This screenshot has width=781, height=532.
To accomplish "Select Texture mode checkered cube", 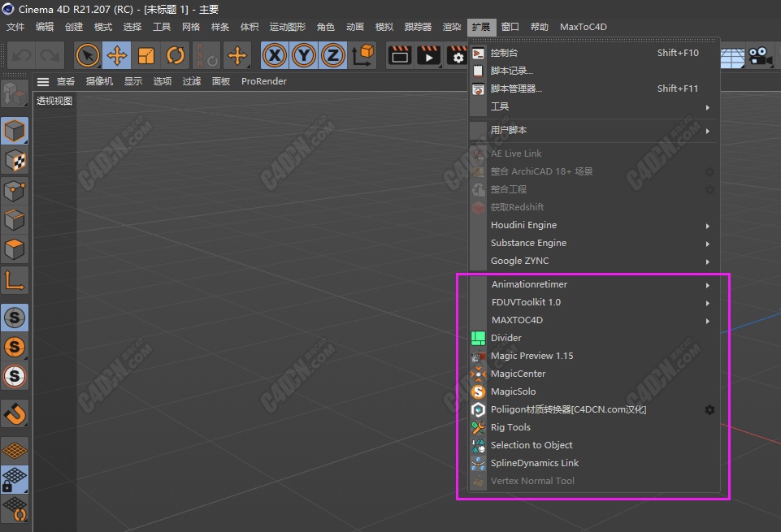I will 15,161.
